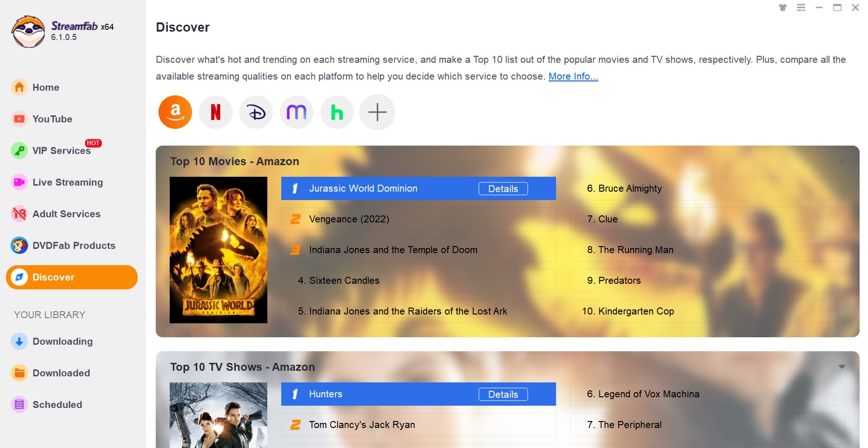Screen dimensions: 868x448
Task: Open the Downloading library
Action: 62,341
